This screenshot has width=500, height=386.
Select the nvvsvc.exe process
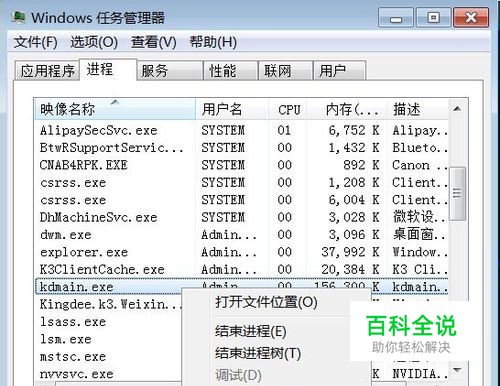[x=108, y=374]
